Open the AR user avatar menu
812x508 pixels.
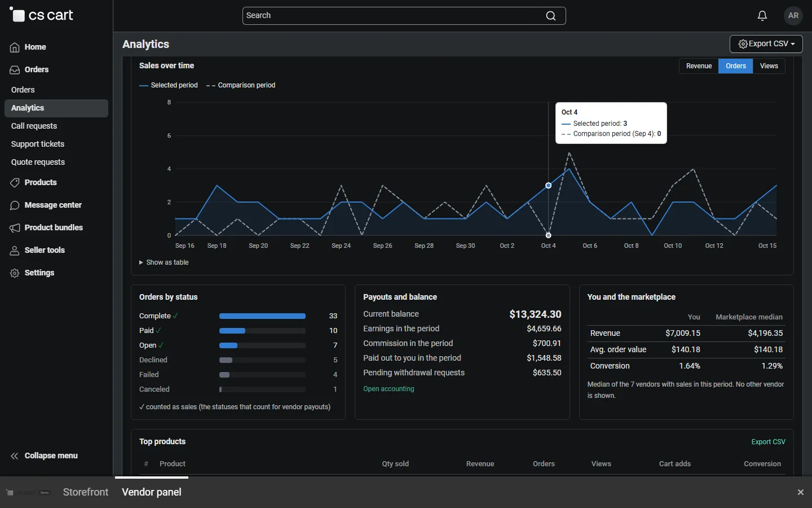pyautogui.click(x=793, y=16)
